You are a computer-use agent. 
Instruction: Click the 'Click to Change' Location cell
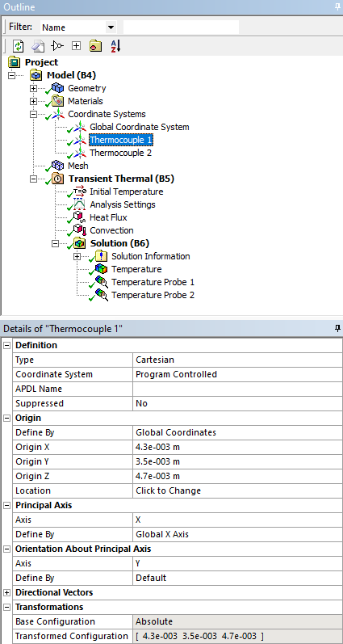(x=237, y=490)
